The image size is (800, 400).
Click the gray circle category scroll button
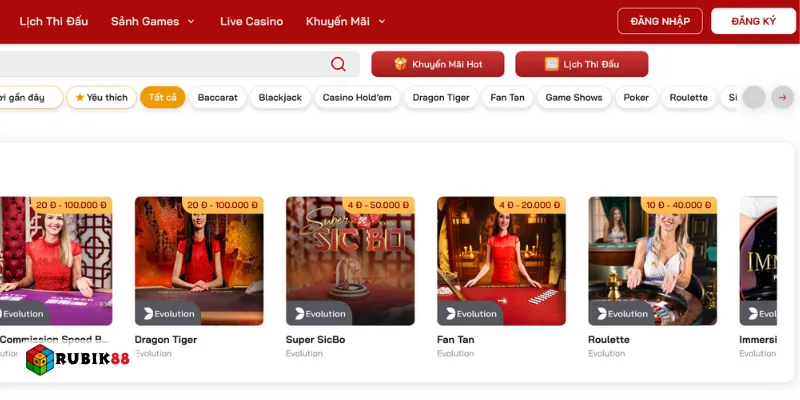point(754,97)
